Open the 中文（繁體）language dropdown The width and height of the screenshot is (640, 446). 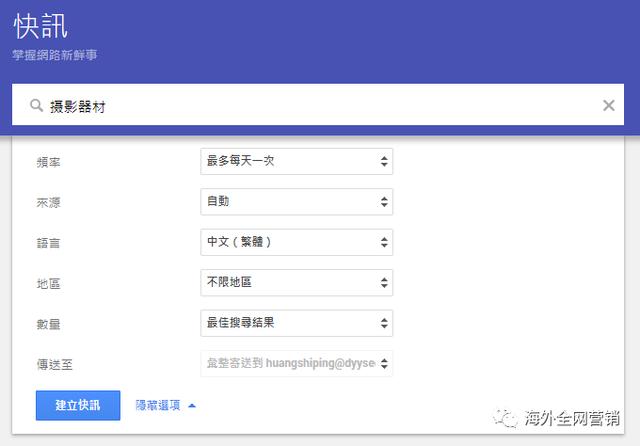tap(296, 242)
